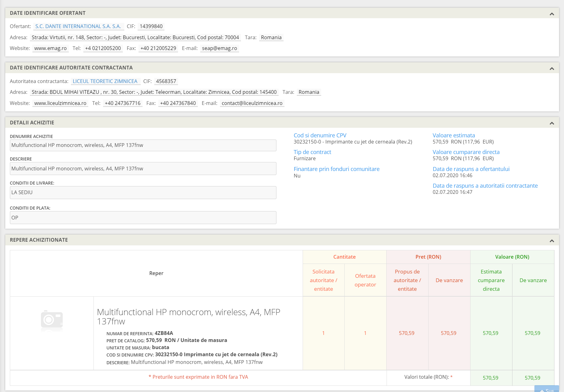This screenshot has width=564, height=392.
Task: Click the Multifunctional HP monocrom item title
Action: tap(189, 317)
